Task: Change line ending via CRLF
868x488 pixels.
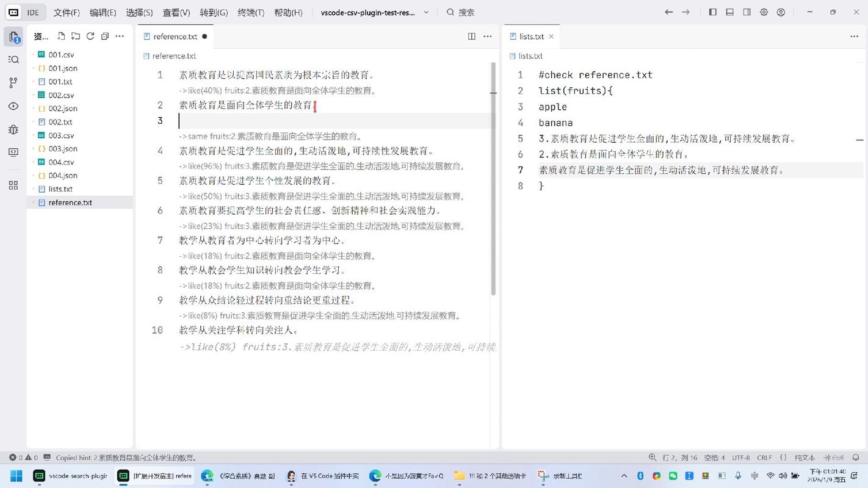Action: 765,457
